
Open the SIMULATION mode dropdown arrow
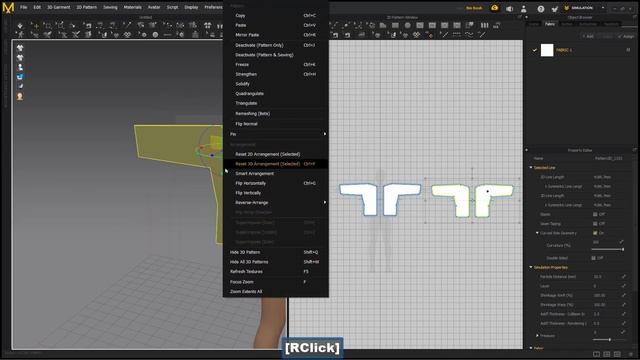(x=603, y=8)
